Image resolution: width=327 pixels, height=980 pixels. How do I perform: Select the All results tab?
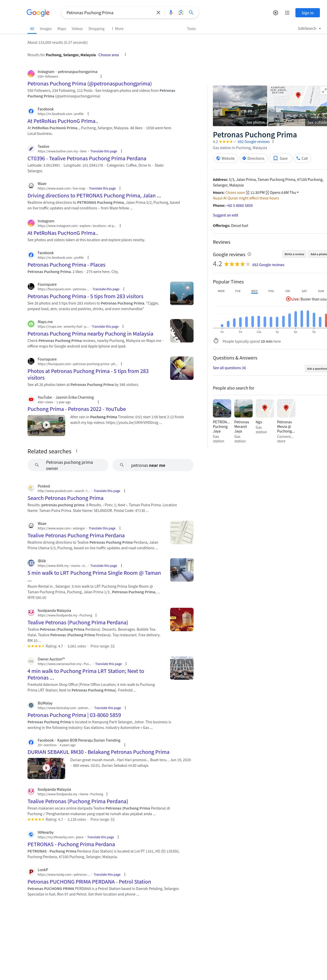coord(32,29)
